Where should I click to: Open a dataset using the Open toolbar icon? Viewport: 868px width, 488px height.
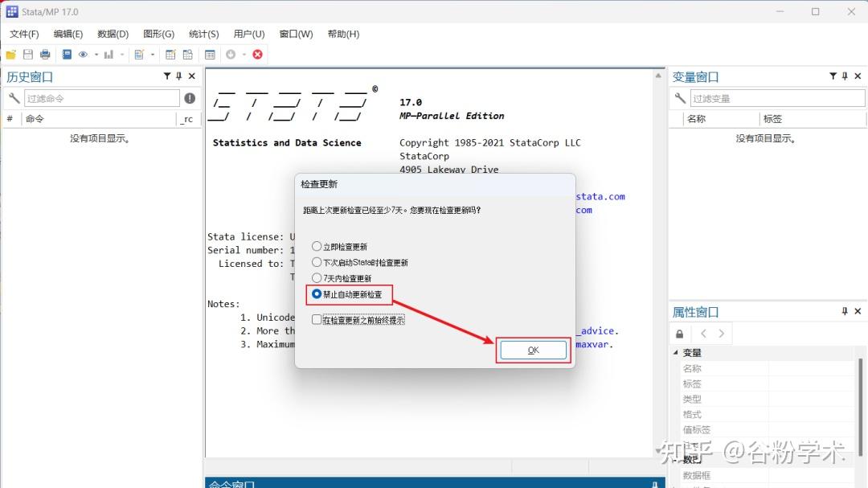(10, 55)
